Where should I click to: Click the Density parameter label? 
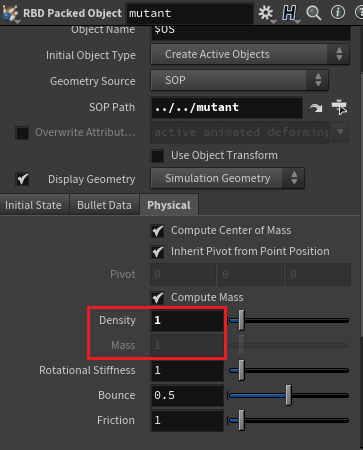coord(117,320)
